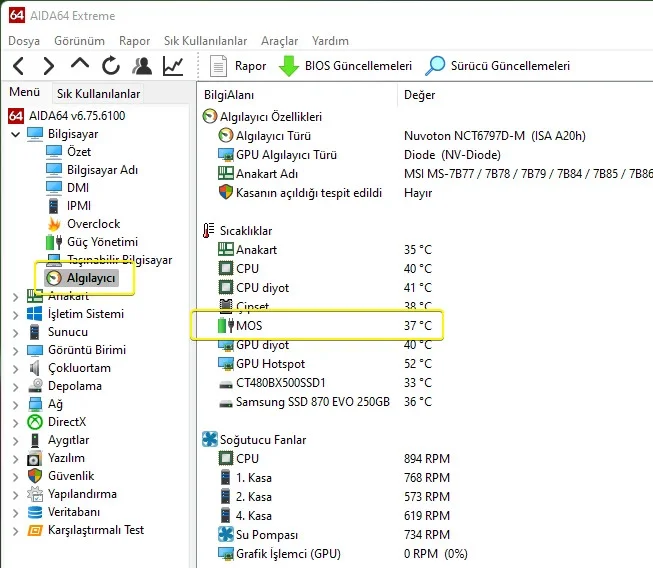Select the MOS temperature row
This screenshot has width=653, height=568.
point(325,326)
